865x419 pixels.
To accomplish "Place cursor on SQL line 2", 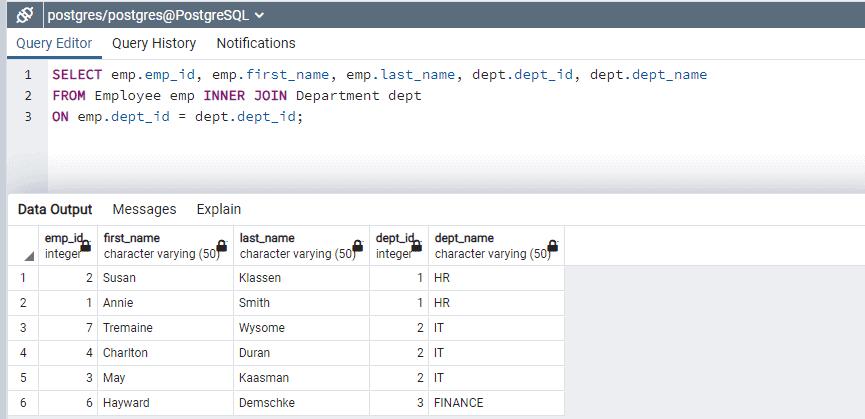I will coord(238,96).
